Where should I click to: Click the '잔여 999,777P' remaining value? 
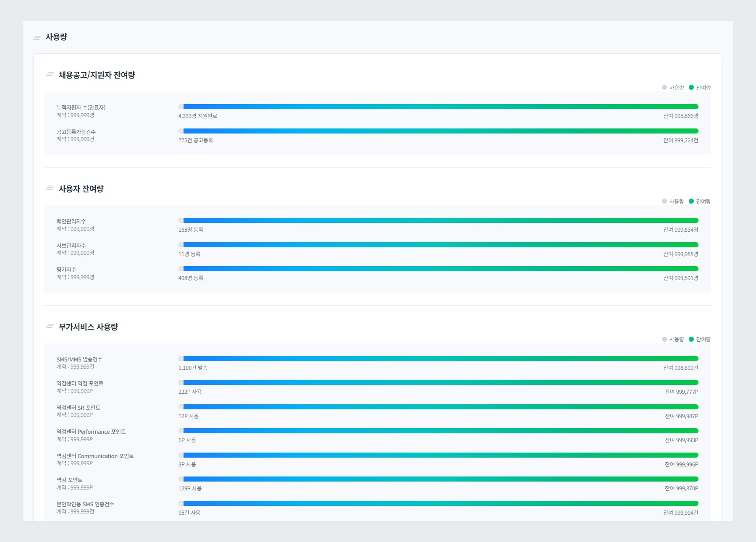tap(682, 392)
